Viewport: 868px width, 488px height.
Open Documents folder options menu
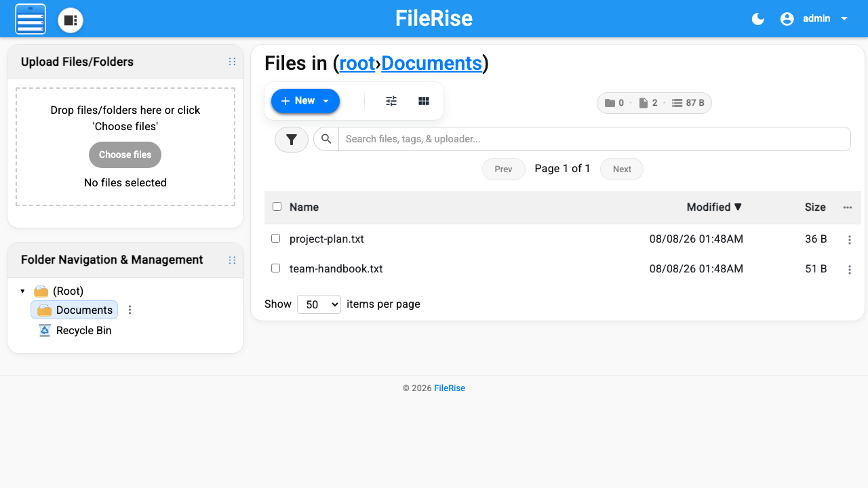coord(130,310)
